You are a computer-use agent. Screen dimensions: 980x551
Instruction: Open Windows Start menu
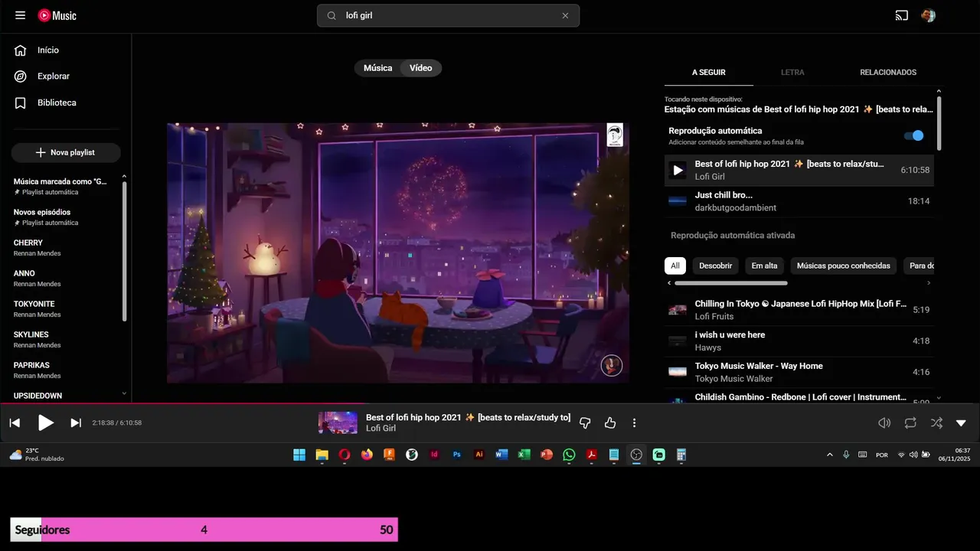tap(299, 455)
